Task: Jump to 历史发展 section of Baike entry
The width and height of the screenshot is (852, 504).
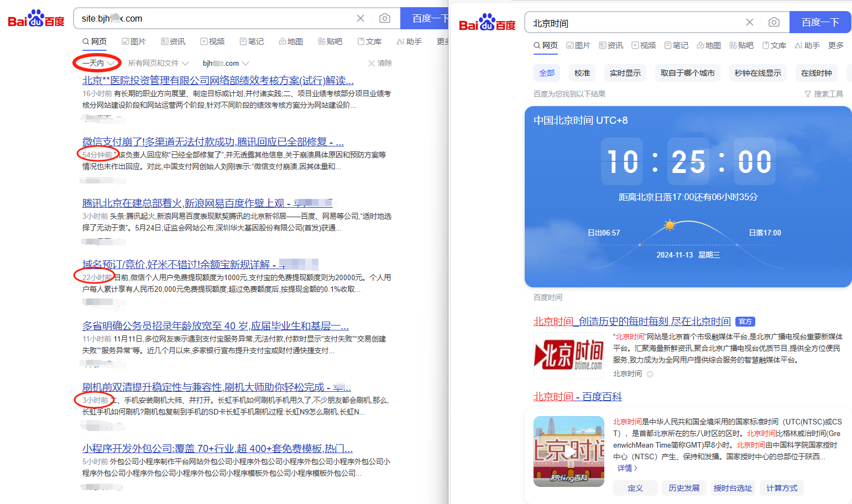Action: 684,488
